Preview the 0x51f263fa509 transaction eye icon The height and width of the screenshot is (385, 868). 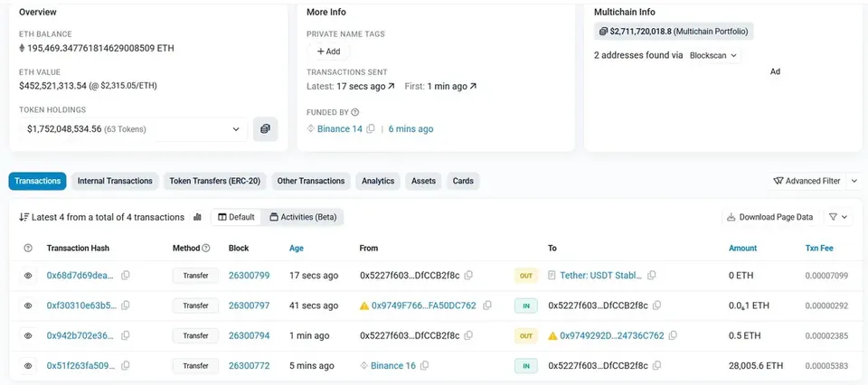tap(28, 366)
